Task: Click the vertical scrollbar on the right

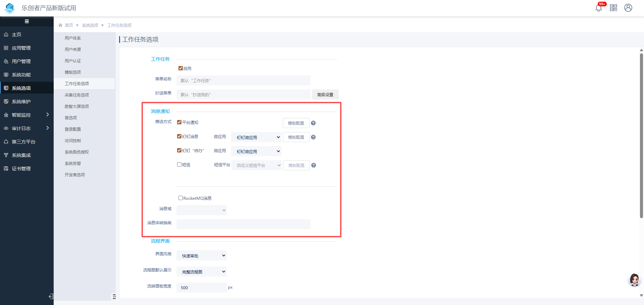Action: point(641,134)
